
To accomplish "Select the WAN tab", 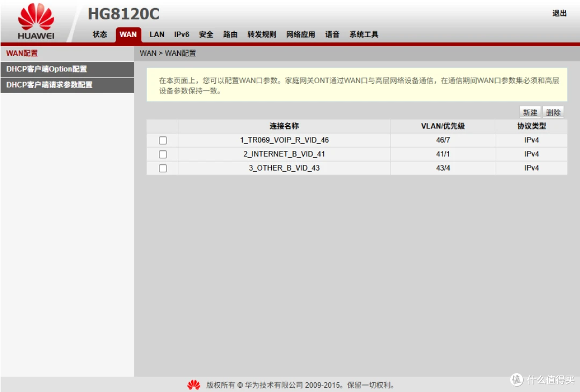I will (x=128, y=34).
